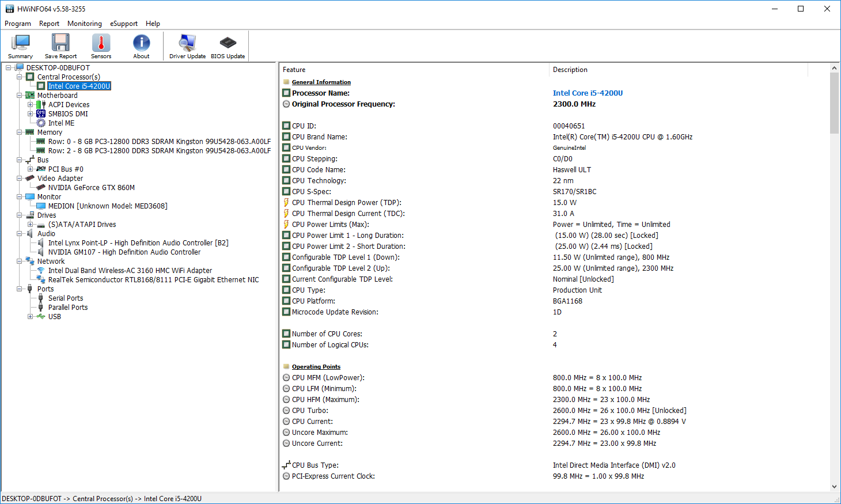841x504 pixels.
Task: Click the ACPI Devices icon in tree
Action: (x=41, y=105)
